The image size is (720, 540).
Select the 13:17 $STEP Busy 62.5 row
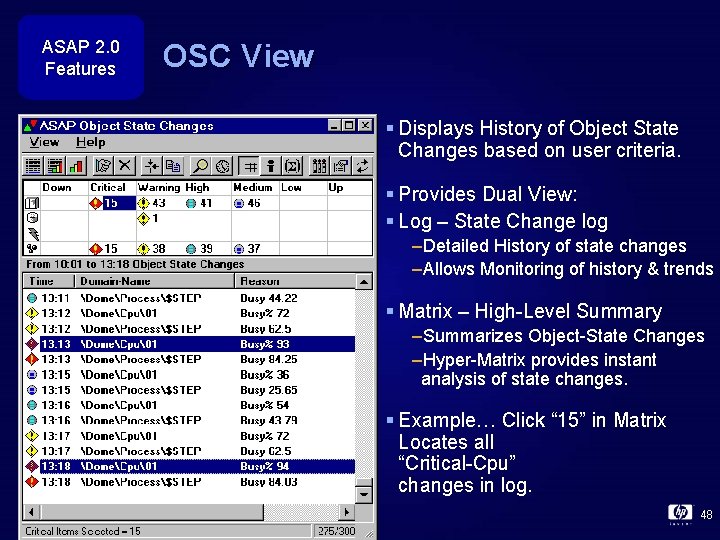(x=190, y=451)
